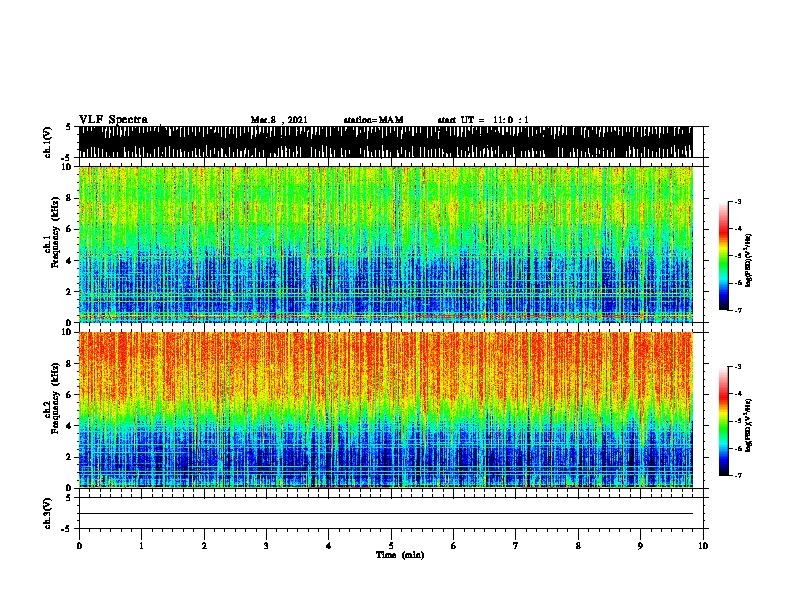Click time axis tick label "3"
Viewport: 792px width, 612px height.
click(266, 546)
